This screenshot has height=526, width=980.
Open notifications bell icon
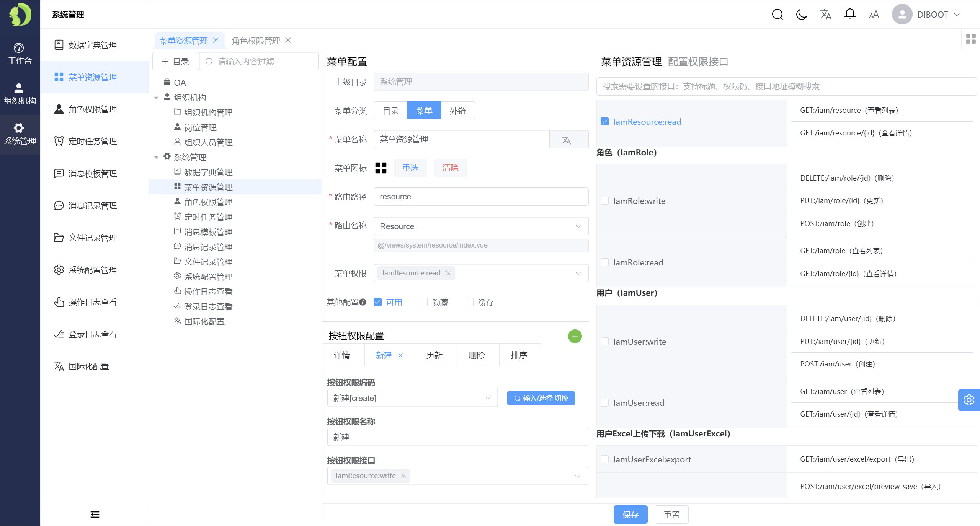pos(850,14)
